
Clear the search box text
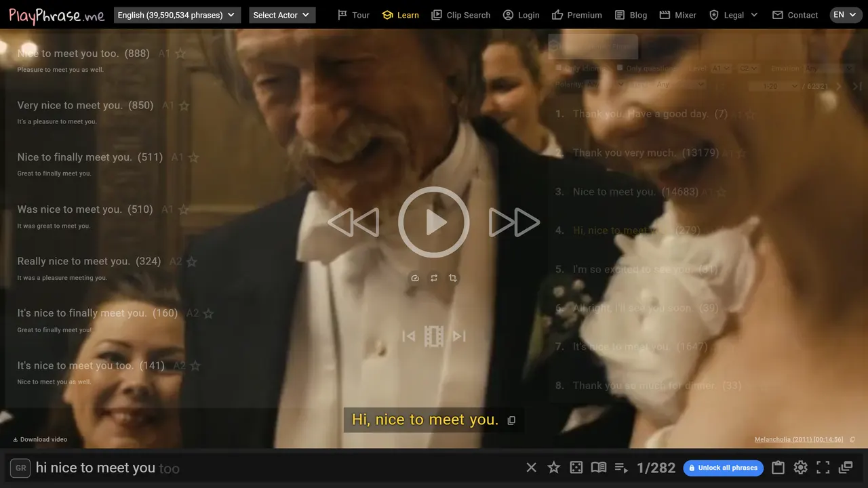(532, 468)
